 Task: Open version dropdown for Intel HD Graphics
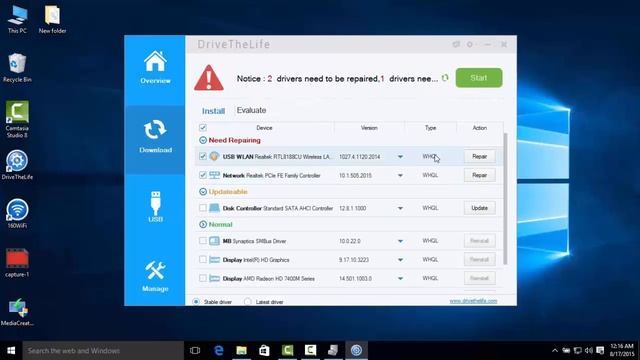coord(400,260)
